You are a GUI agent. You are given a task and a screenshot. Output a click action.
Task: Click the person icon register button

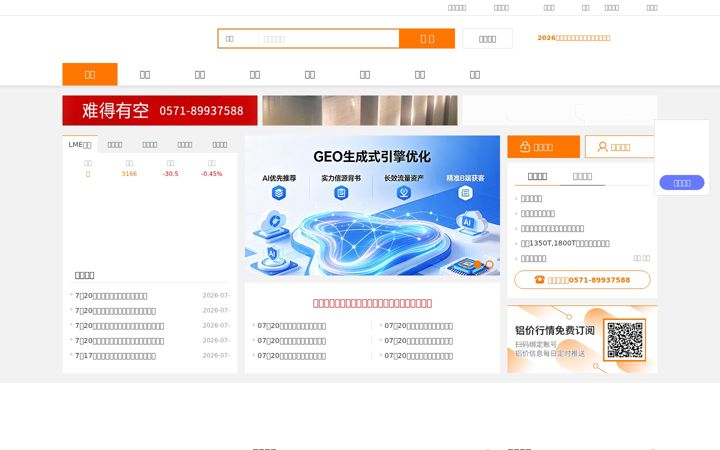pyautogui.click(x=619, y=147)
